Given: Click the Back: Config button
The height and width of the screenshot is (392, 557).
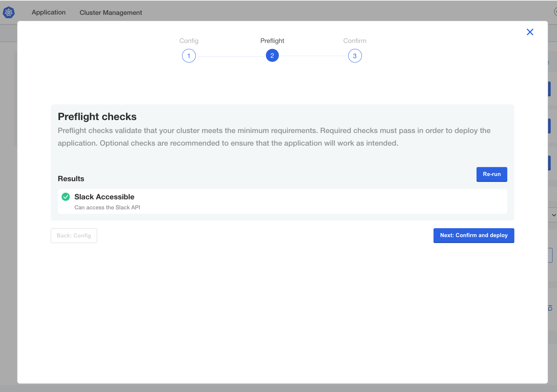Looking at the screenshot, I should pos(74,235).
